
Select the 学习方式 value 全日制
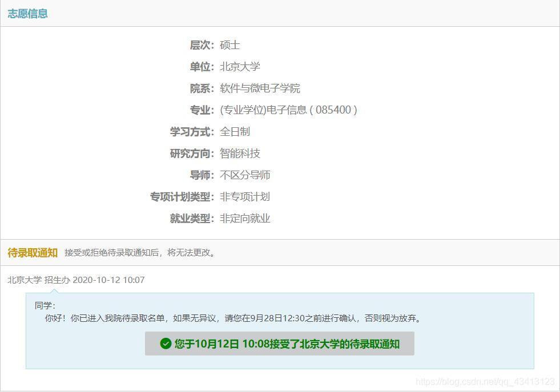235,132
